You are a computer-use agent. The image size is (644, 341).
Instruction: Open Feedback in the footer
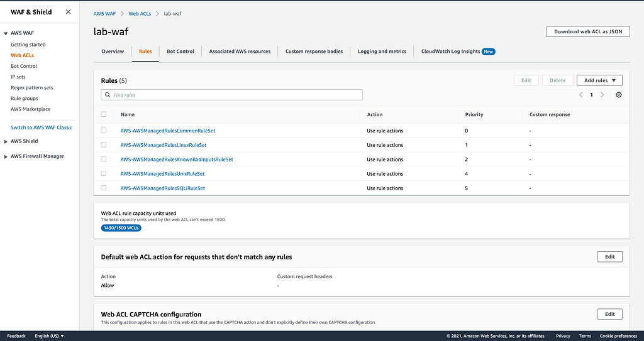click(x=16, y=336)
